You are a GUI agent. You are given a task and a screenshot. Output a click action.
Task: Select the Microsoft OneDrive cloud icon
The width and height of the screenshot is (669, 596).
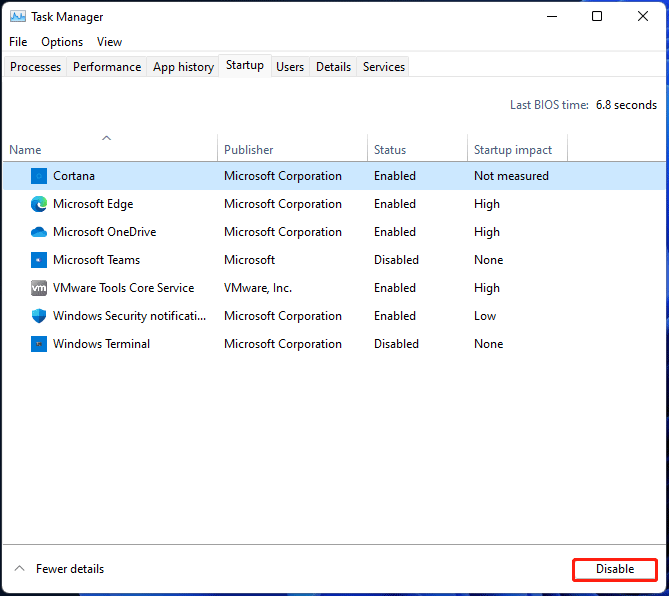pos(39,232)
